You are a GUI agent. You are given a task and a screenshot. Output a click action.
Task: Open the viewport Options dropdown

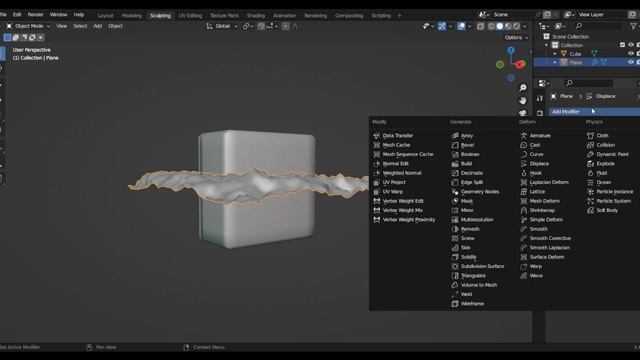[x=516, y=38]
